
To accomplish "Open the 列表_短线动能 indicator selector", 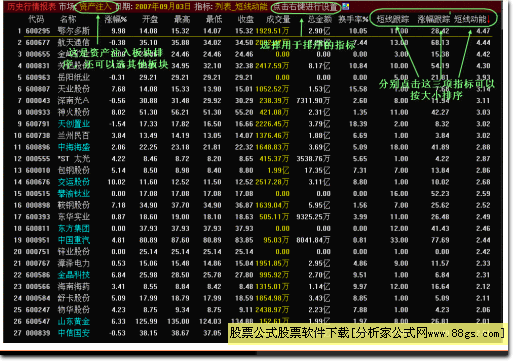I will click(241, 7).
